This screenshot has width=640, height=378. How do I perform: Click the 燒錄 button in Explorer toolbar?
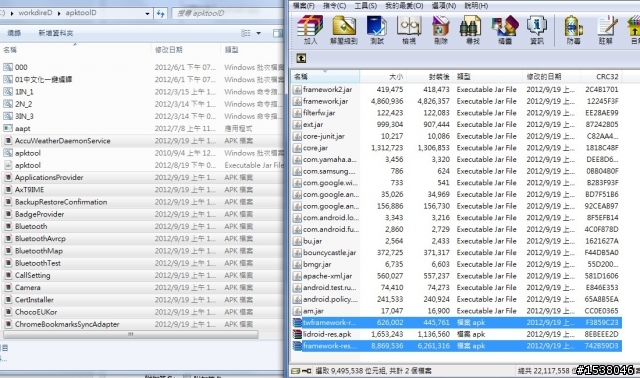click(x=14, y=33)
